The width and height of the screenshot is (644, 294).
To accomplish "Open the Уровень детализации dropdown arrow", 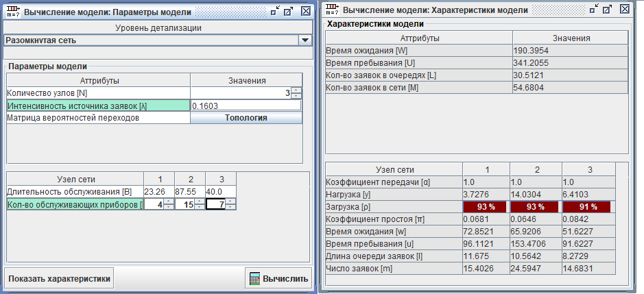I will click(x=305, y=40).
